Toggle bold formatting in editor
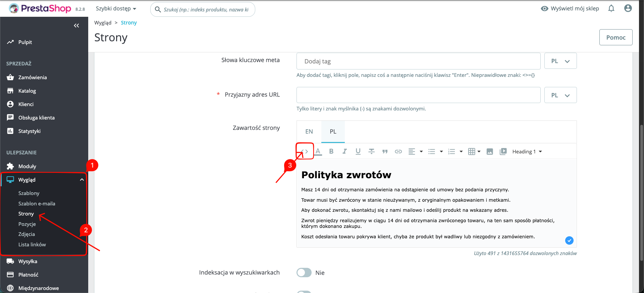 point(331,151)
